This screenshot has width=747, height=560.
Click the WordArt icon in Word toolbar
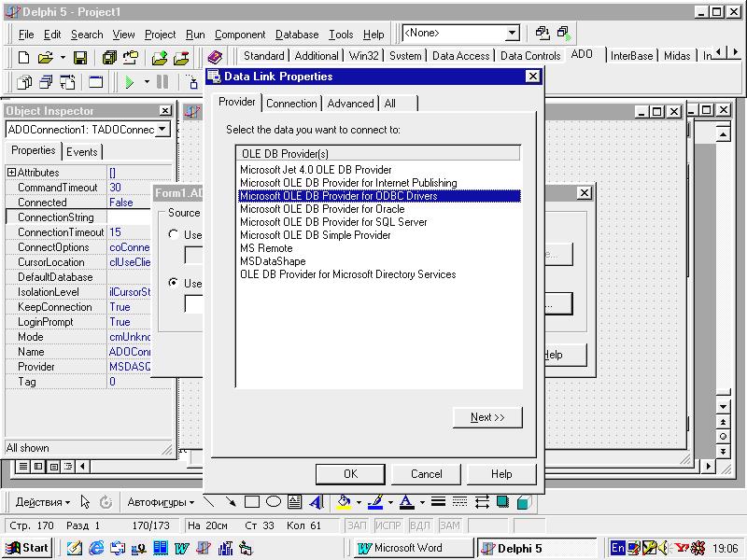click(317, 501)
